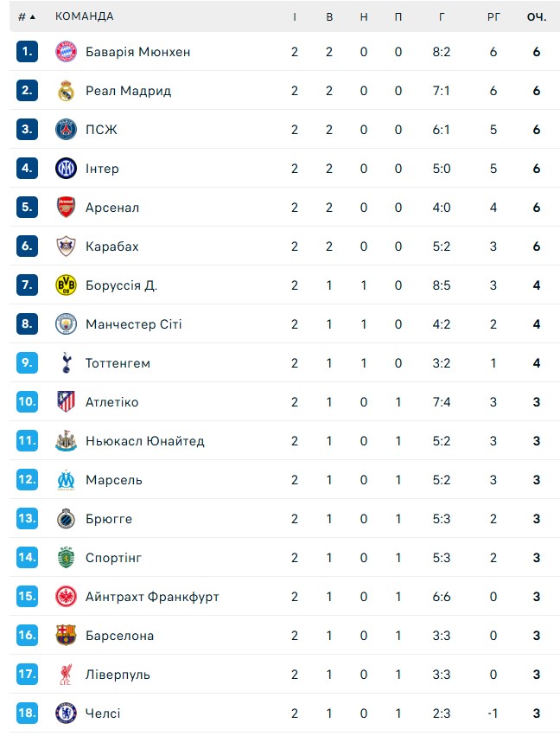Click the Atlético club crest
Image resolution: width=560 pixels, height=736 pixels.
coord(67,402)
